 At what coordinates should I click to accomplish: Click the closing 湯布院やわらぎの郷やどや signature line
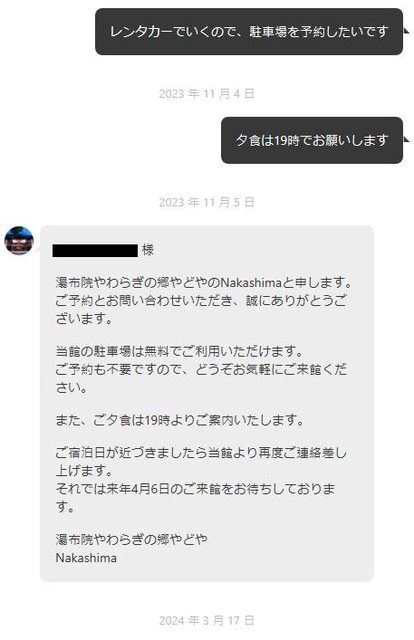(x=131, y=540)
